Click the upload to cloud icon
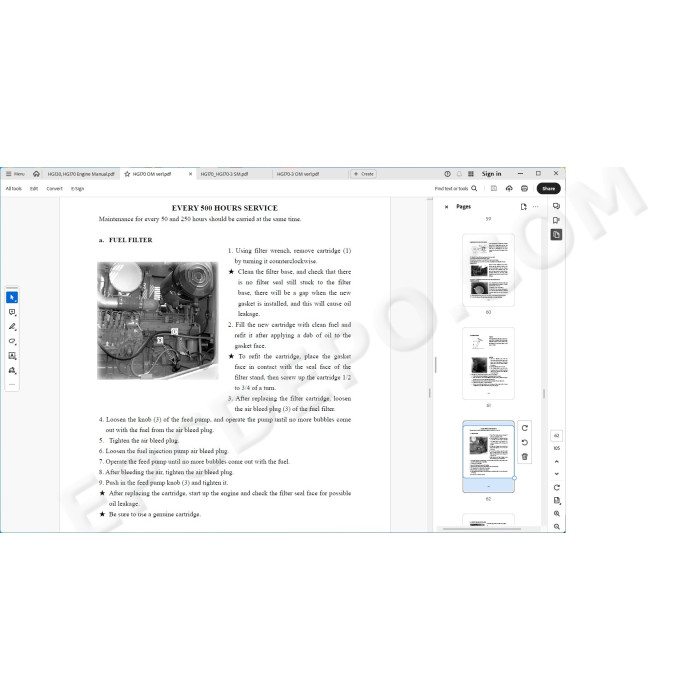 click(x=509, y=188)
